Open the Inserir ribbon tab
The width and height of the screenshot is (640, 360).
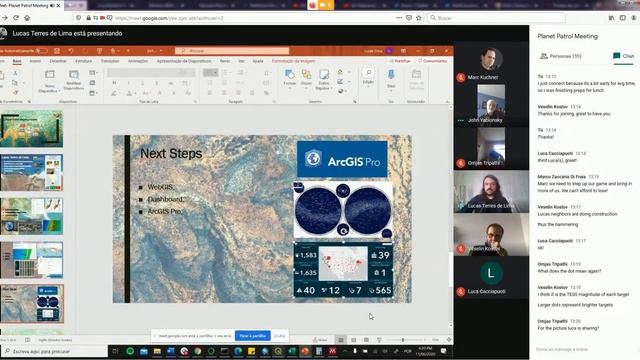[35, 61]
